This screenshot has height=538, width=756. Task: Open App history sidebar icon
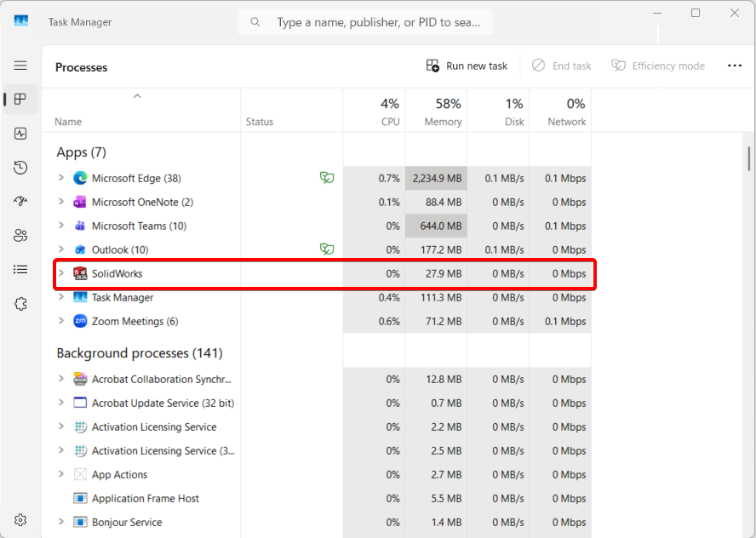20,168
